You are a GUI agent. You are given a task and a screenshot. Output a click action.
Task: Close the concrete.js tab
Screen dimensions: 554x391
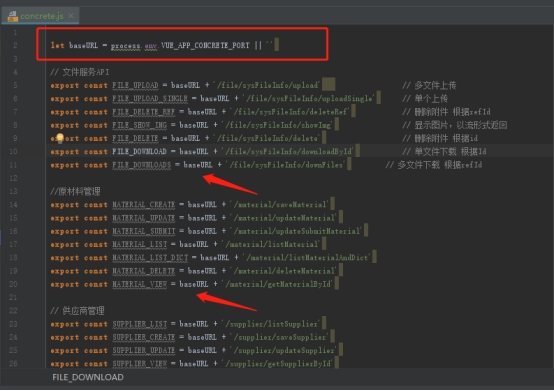(71, 16)
